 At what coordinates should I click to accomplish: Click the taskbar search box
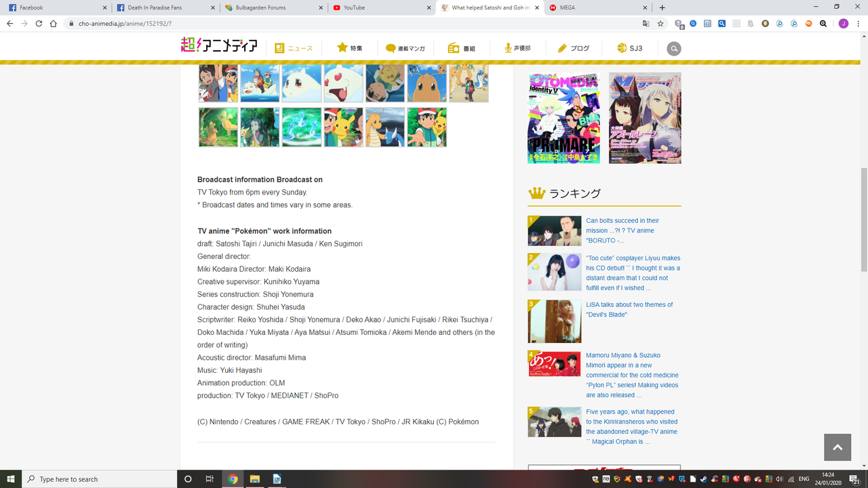pyautogui.click(x=99, y=479)
